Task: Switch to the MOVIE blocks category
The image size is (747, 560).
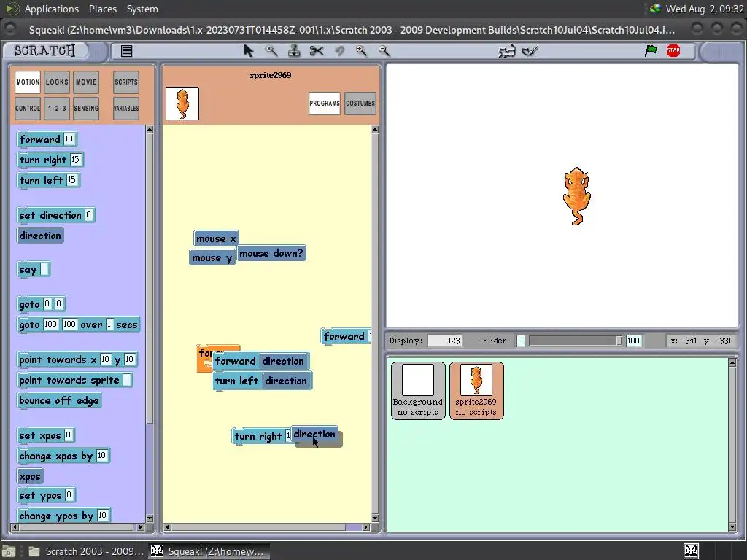Action: (86, 82)
